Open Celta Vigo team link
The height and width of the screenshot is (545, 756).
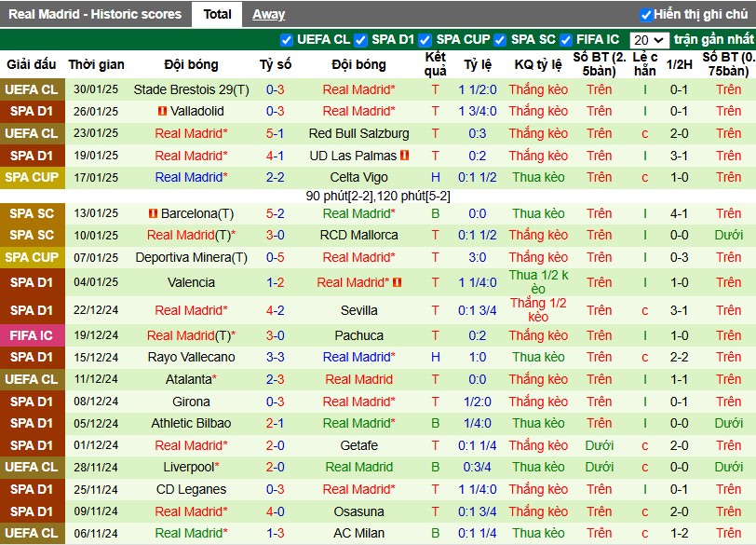point(358,178)
